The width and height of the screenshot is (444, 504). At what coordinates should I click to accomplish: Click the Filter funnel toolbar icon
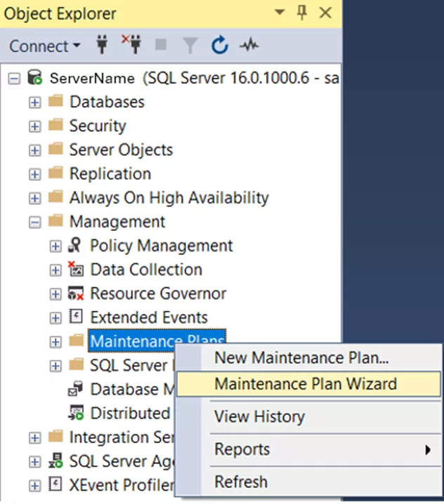click(190, 46)
